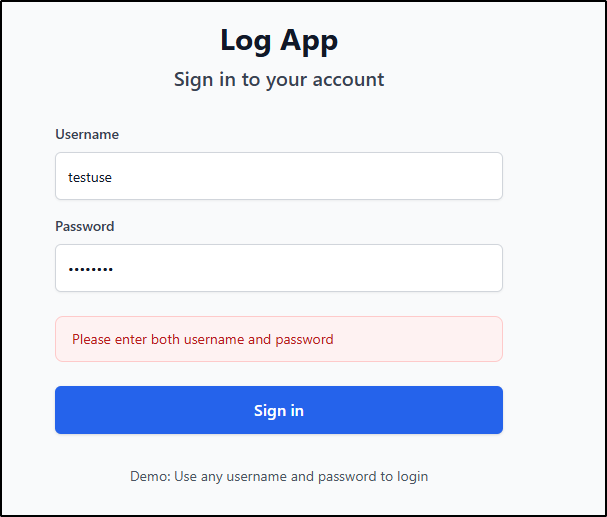Click the red error message banner
Image resolution: width=607 pixels, height=517 pixels.
[279, 339]
